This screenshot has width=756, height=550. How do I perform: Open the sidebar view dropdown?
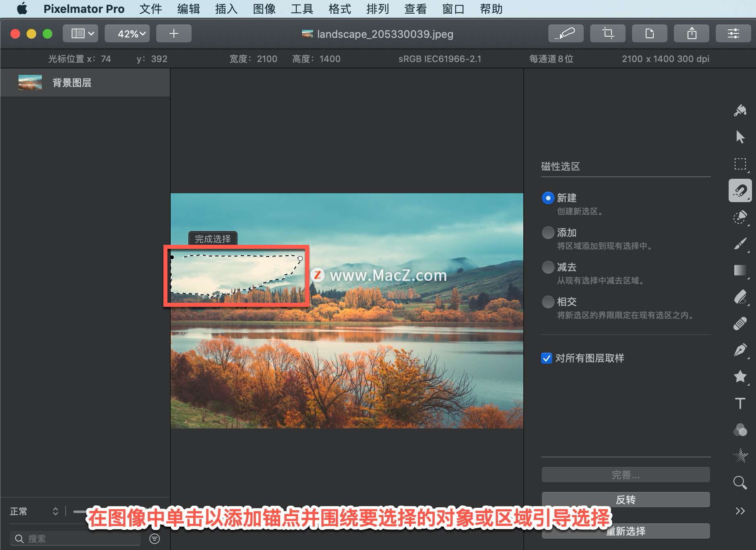(81, 33)
